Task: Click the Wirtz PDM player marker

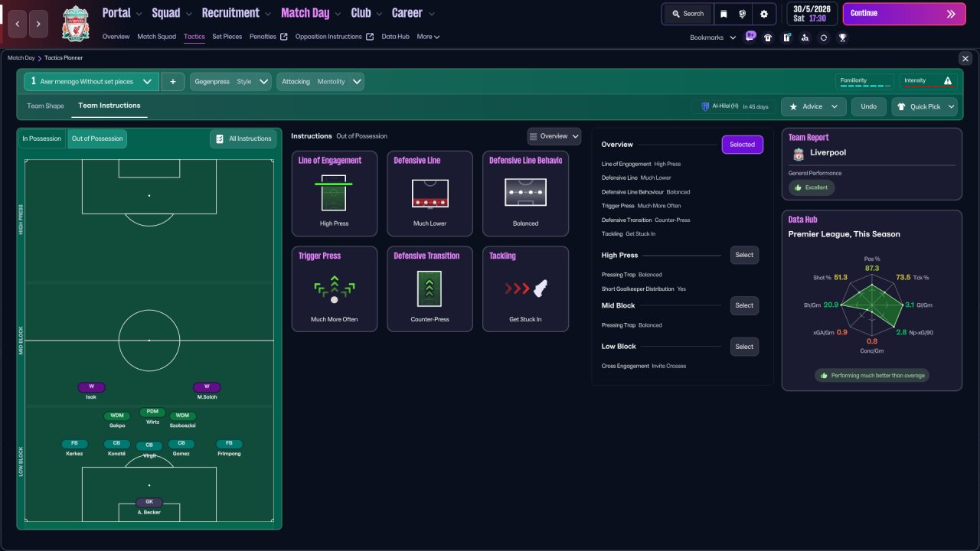Action: [x=152, y=412]
